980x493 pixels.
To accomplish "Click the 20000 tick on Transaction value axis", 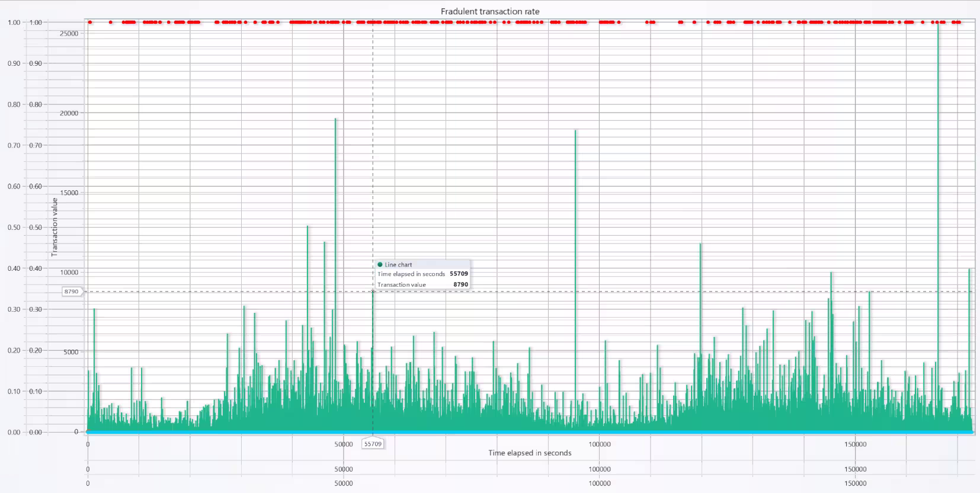I will coord(69,113).
